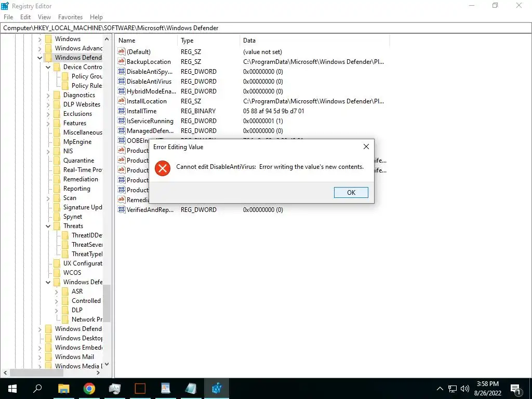Select the MpEngine folder icon
Screen dimensions: 532x399
coord(57,142)
